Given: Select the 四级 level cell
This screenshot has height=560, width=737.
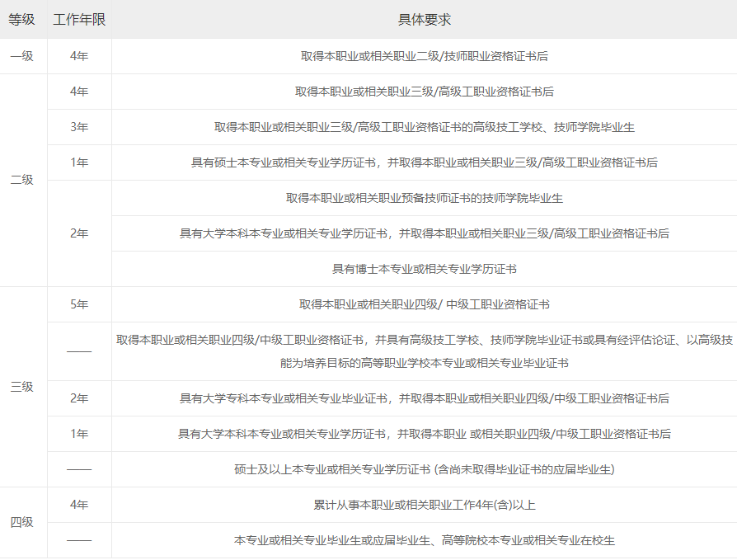Looking at the screenshot, I should [x=22, y=522].
